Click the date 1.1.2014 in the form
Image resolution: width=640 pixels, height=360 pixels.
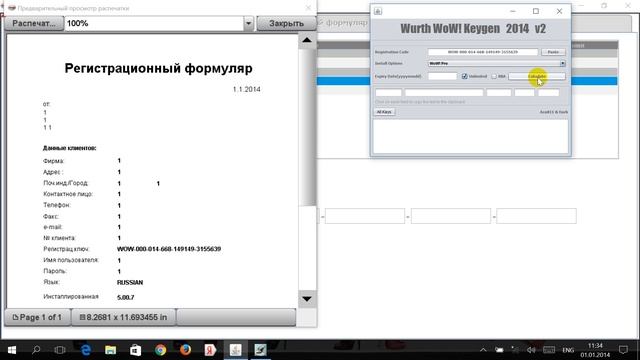pyautogui.click(x=247, y=89)
